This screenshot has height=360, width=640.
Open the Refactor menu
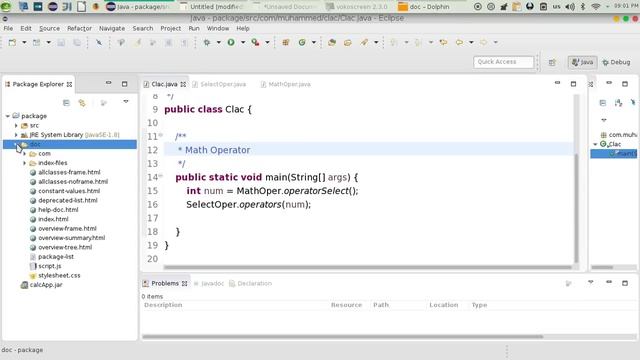(79, 28)
